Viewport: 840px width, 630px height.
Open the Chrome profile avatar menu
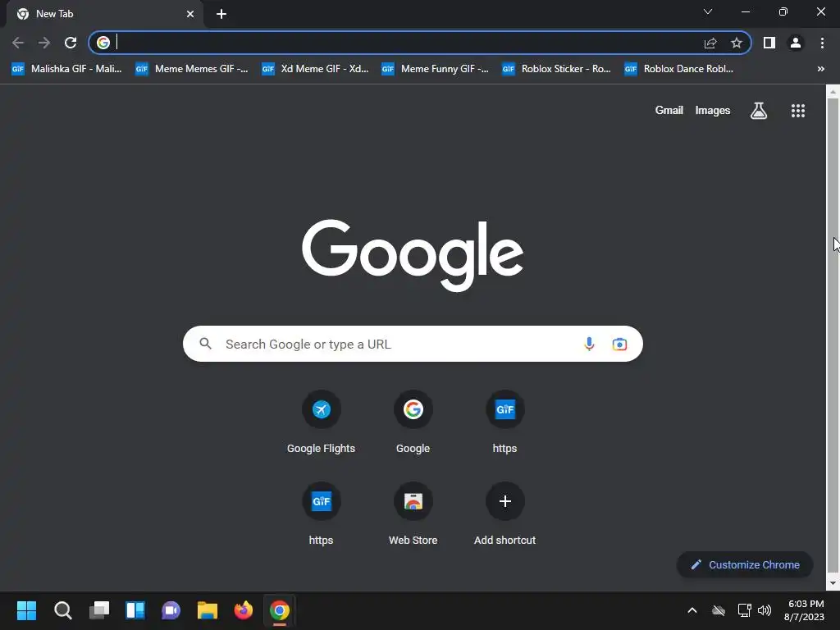click(x=796, y=43)
